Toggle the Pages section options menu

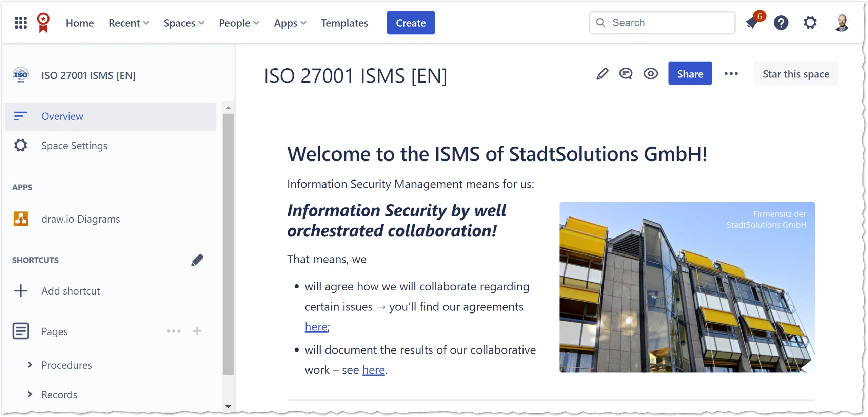(x=174, y=331)
